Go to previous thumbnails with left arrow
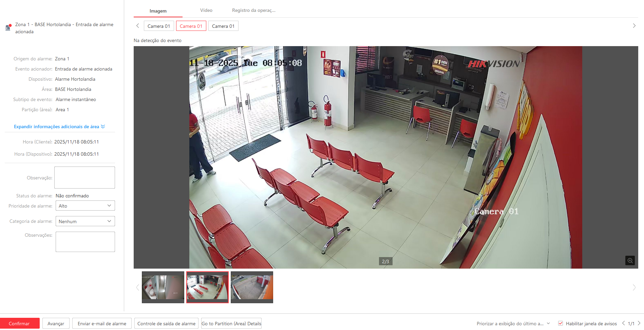The height and width of the screenshot is (330, 644). pyautogui.click(x=137, y=287)
